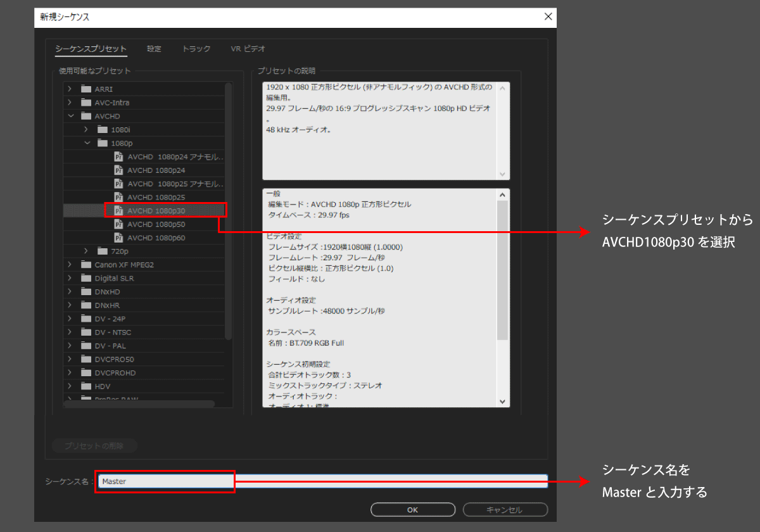This screenshot has height=532, width=760.
Task: Click the シーケンス名 input field
Action: (322, 481)
